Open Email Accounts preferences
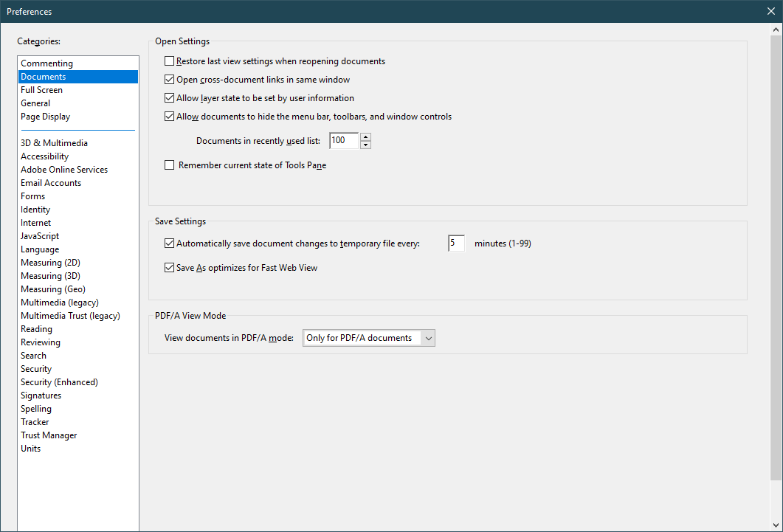The image size is (783, 532). tap(78, 183)
